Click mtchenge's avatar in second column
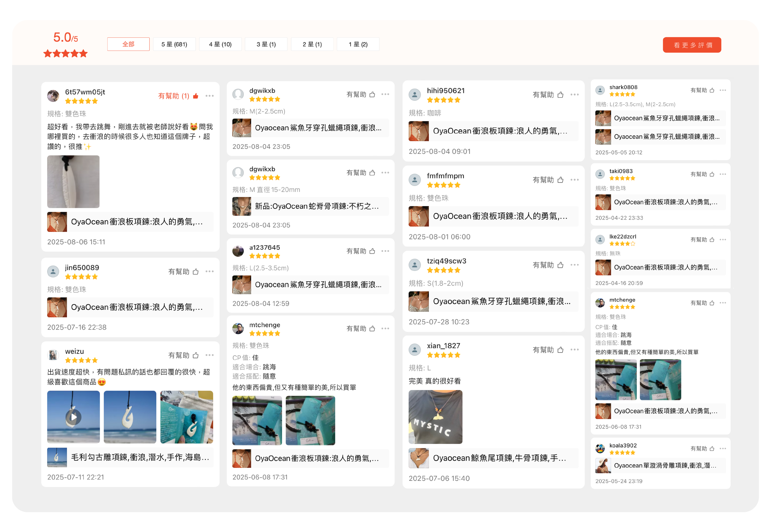This screenshot has height=532, width=771. [238, 328]
